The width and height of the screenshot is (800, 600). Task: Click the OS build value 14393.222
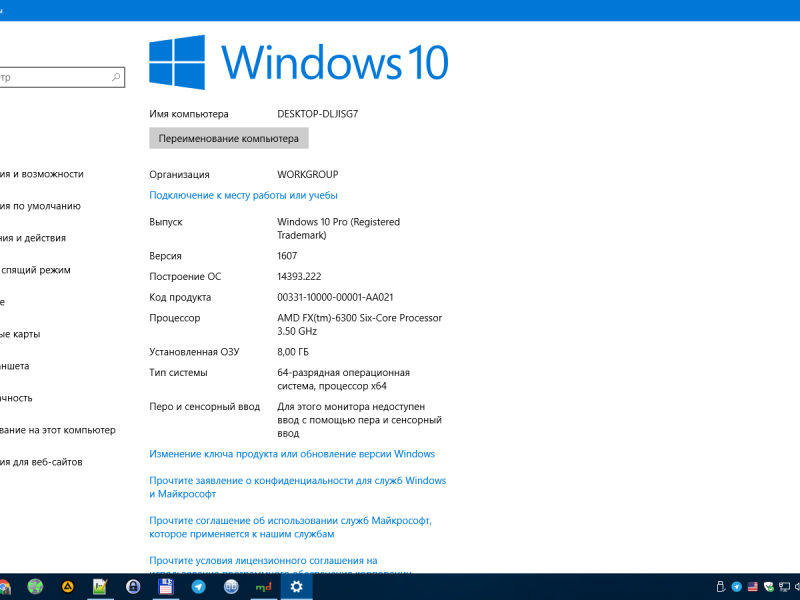tap(299, 277)
